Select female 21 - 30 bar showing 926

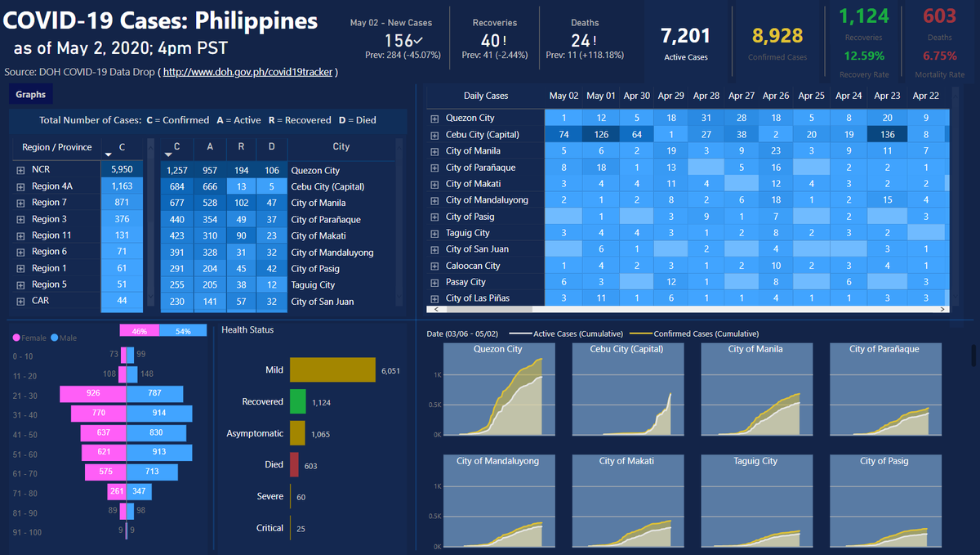pyautogui.click(x=93, y=396)
